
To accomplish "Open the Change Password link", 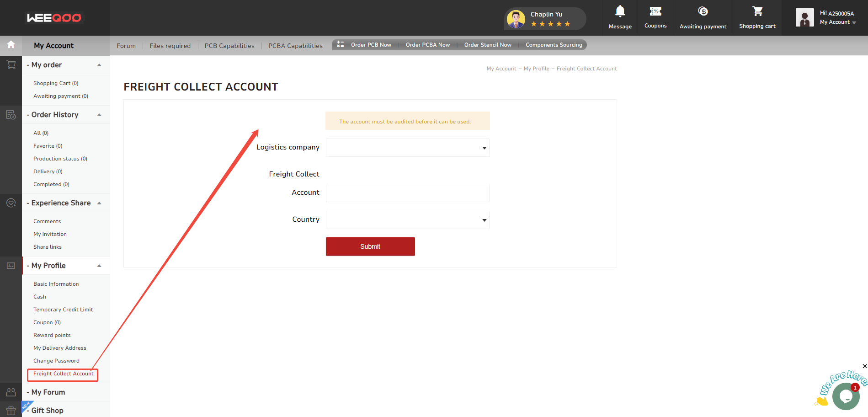I will (x=56, y=361).
